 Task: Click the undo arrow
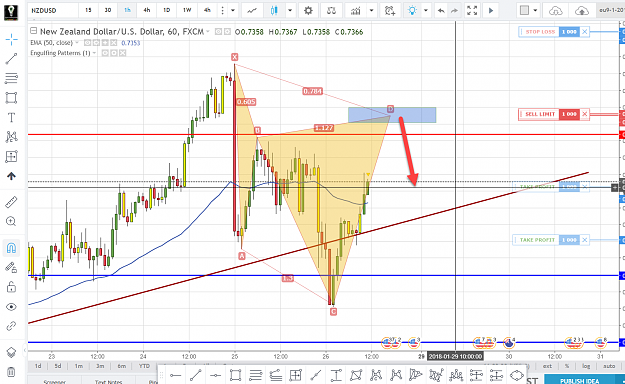click(441, 11)
